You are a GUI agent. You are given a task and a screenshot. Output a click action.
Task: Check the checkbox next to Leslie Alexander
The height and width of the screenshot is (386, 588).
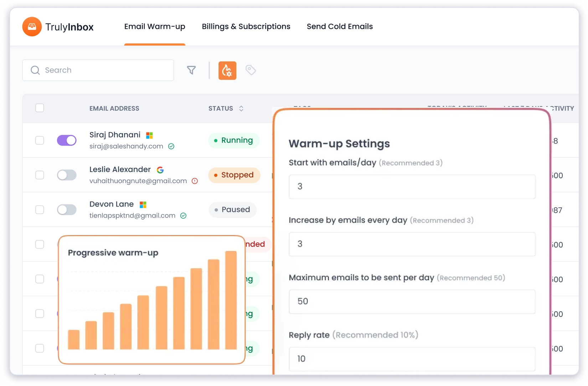pos(40,175)
